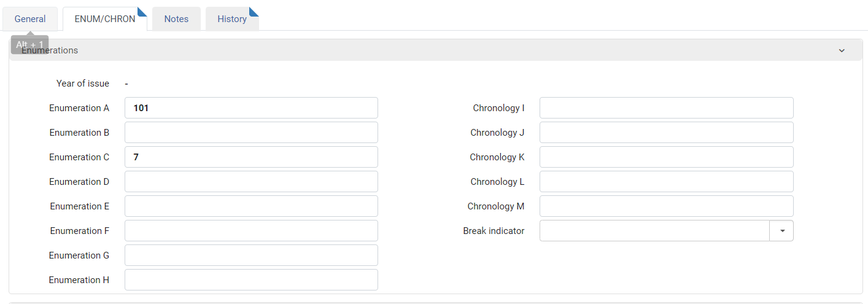Screen dimensions: 868x304
Task: Switch to the General tab
Action: pyautogui.click(x=30, y=19)
